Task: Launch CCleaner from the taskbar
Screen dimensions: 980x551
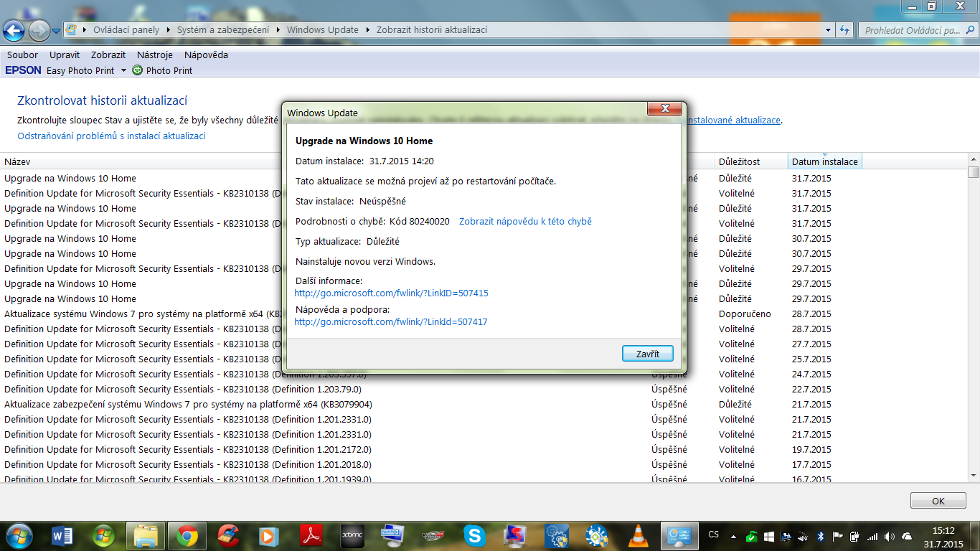Action: [x=229, y=535]
